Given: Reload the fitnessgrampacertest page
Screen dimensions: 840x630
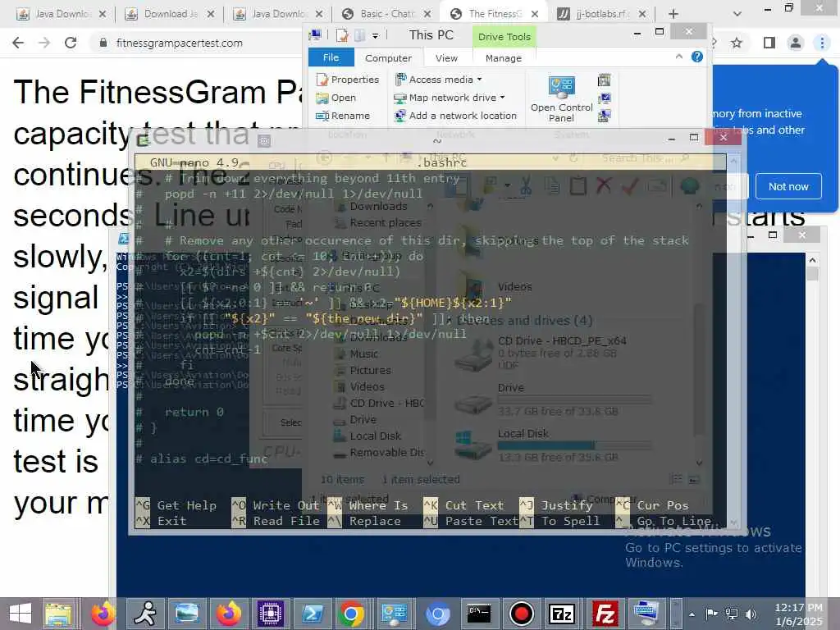Looking at the screenshot, I should [71, 43].
